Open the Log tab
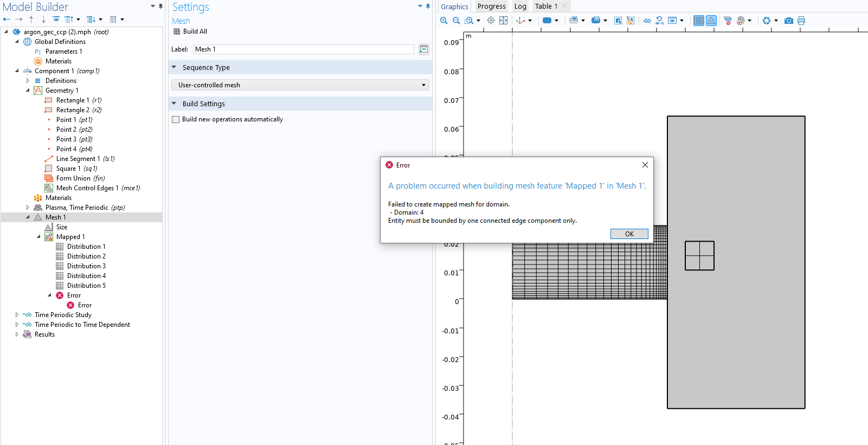868x445 pixels. tap(520, 7)
